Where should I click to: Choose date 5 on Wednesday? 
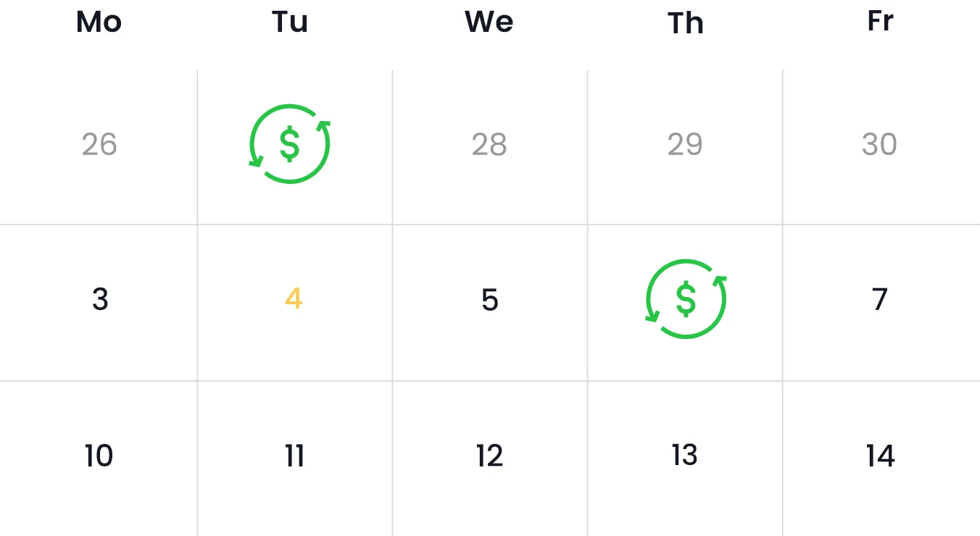coord(490,299)
